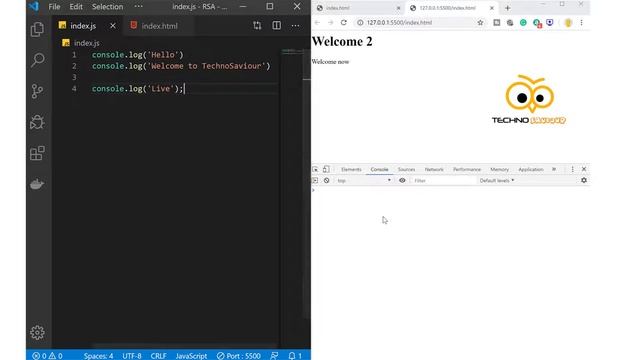Reload the browser page
The width and height of the screenshot is (640, 360).
point(344,22)
